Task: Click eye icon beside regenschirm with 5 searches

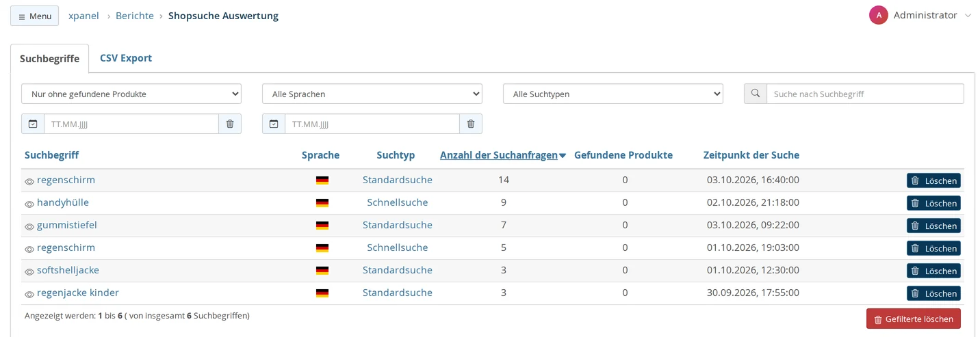Action: [x=29, y=250]
